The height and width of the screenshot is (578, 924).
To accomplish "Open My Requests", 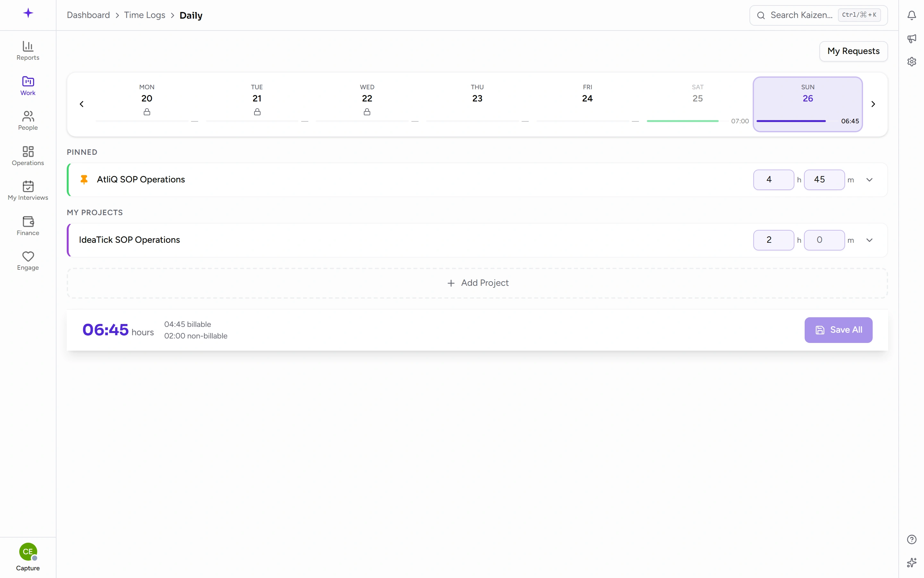I will point(853,51).
